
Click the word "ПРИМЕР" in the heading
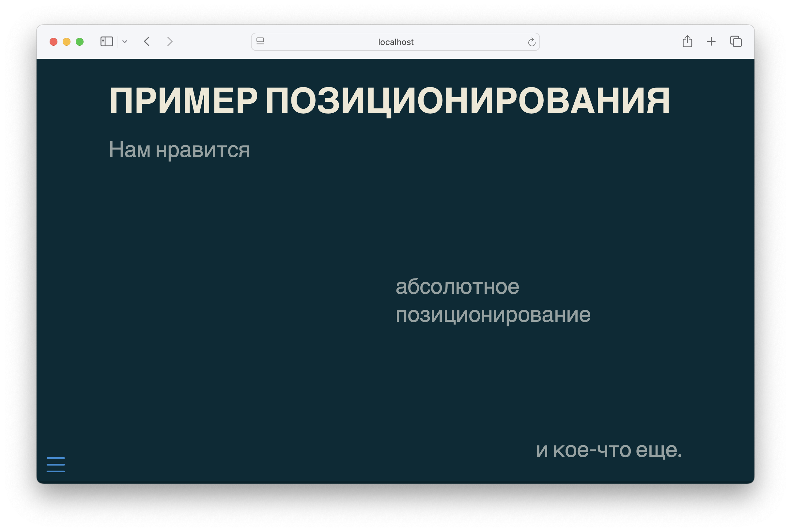tap(183, 101)
